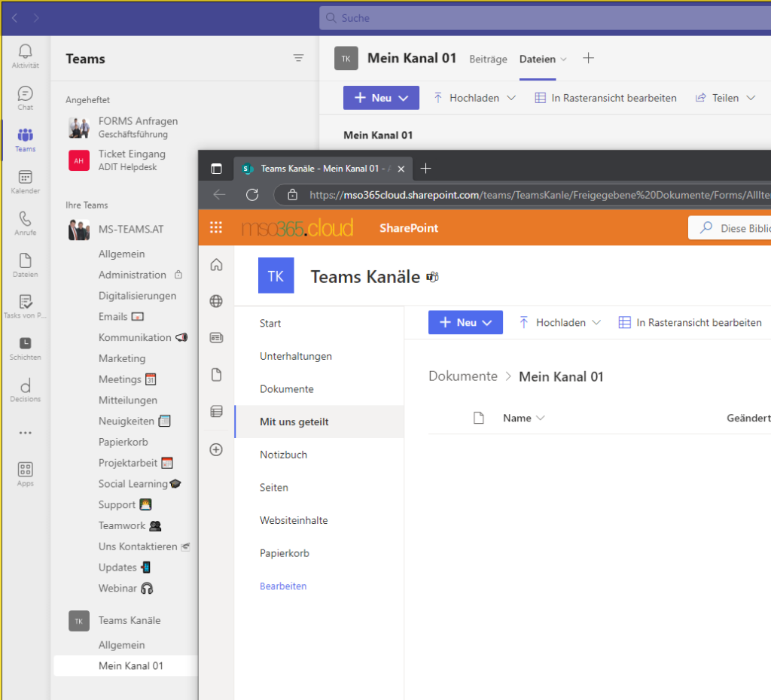Expand Hochladen dropdown in SharePoint

pos(596,322)
